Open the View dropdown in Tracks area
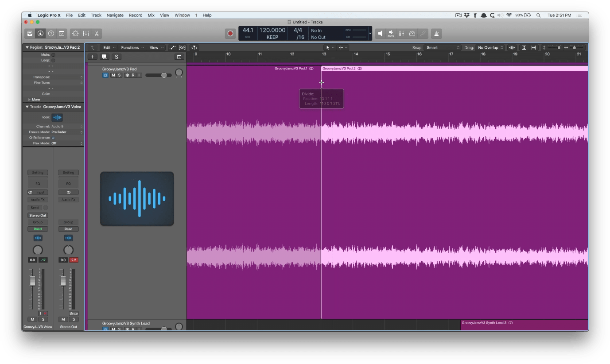The image size is (610, 364). click(156, 47)
